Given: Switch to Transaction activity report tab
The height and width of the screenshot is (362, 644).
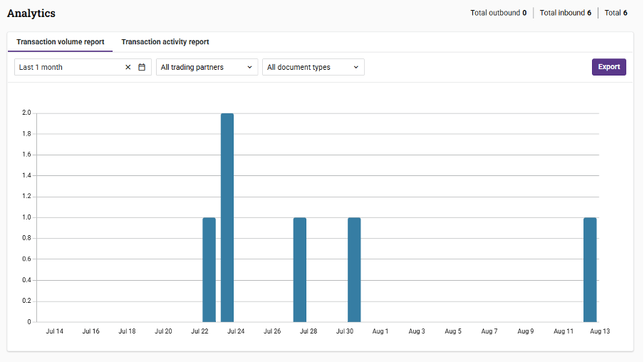Looking at the screenshot, I should coord(165,42).
